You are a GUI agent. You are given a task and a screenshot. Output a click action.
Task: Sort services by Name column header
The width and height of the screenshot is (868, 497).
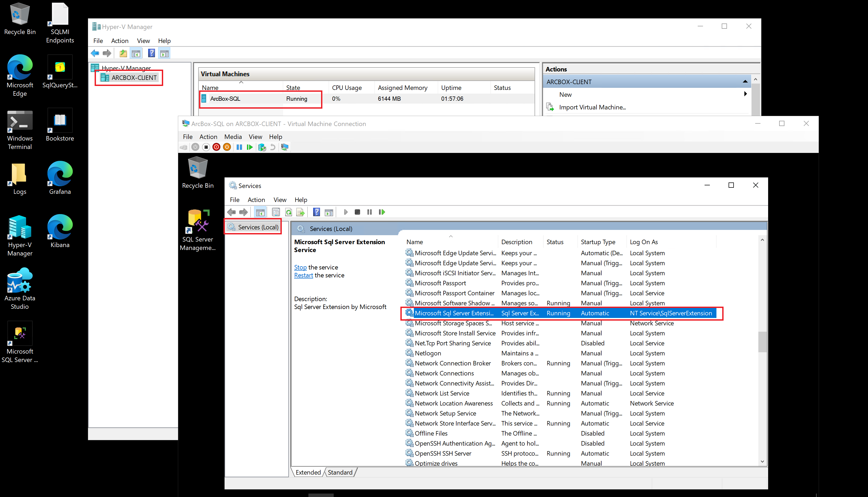click(x=450, y=242)
